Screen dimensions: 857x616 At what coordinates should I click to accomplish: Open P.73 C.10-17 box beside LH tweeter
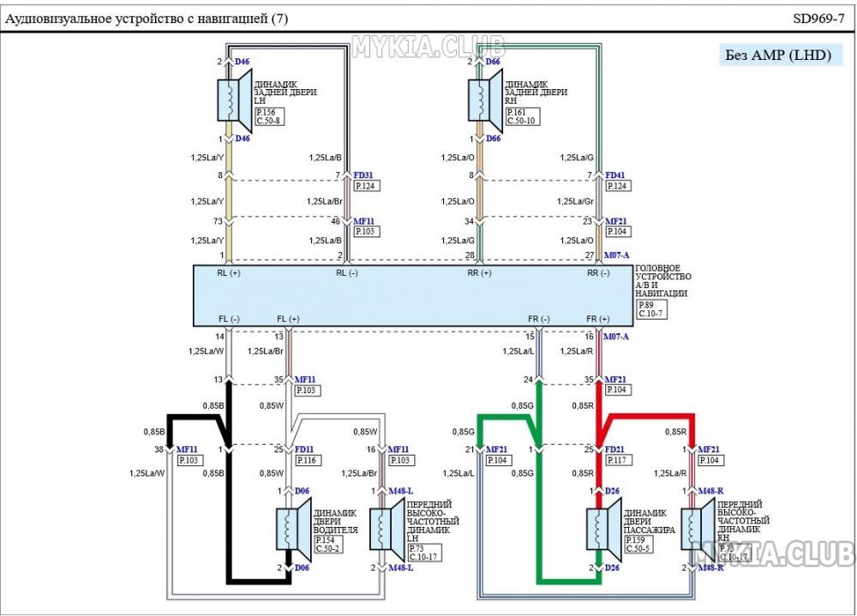click(x=424, y=552)
